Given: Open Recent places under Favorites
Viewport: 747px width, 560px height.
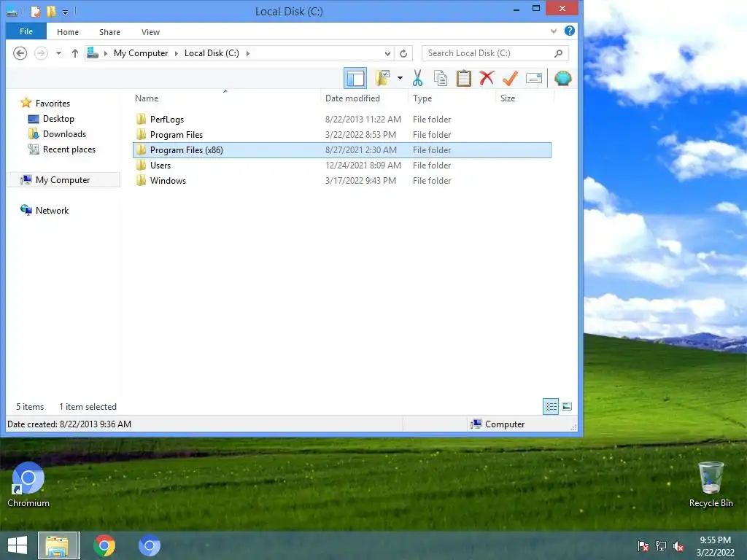Looking at the screenshot, I should [69, 149].
